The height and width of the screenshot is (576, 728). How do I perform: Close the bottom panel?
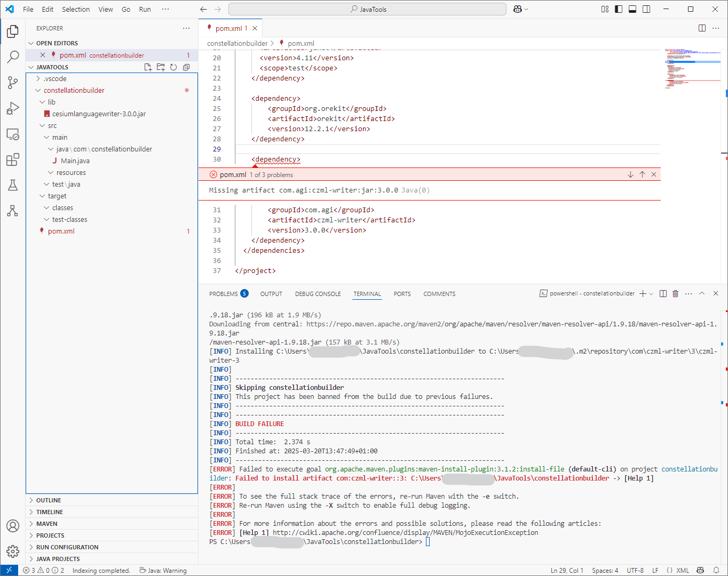716,294
